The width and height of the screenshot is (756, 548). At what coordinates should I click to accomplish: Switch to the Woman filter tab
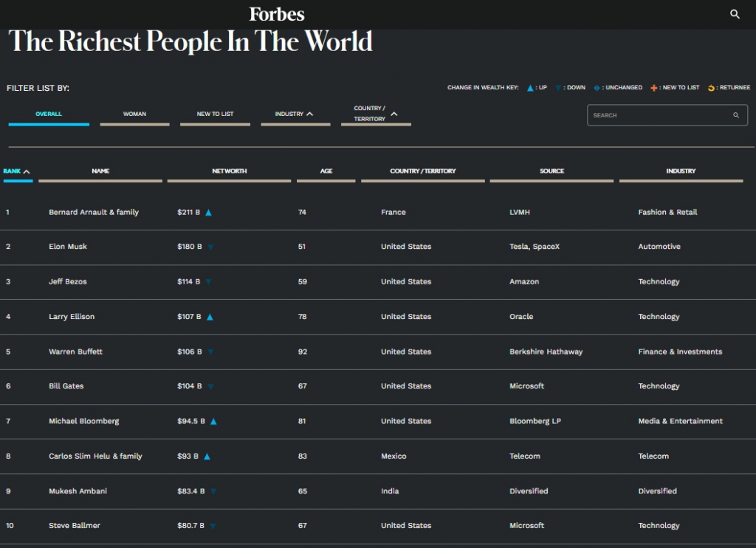tap(134, 114)
